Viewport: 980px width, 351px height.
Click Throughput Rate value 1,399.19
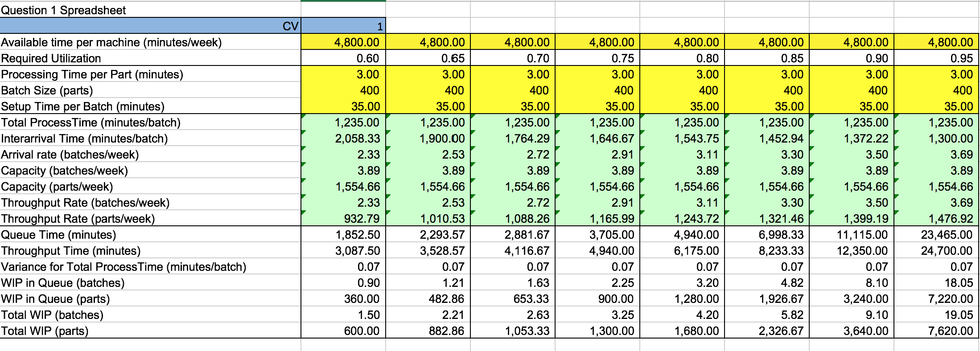point(866,219)
